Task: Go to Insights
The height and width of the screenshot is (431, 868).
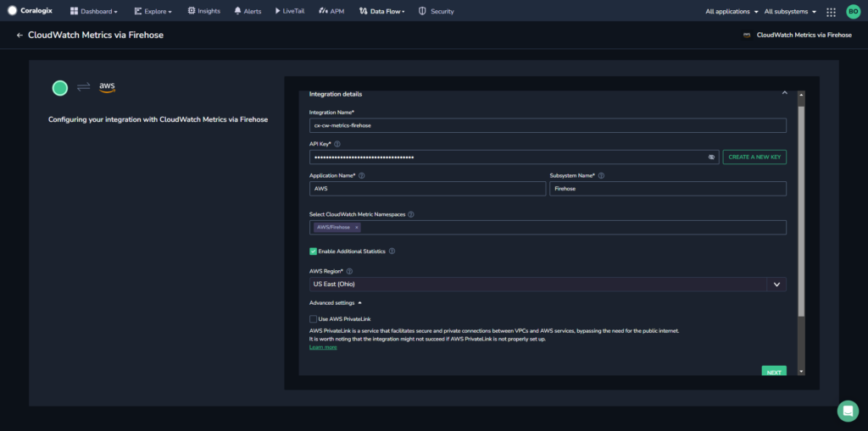Action: [x=203, y=11]
